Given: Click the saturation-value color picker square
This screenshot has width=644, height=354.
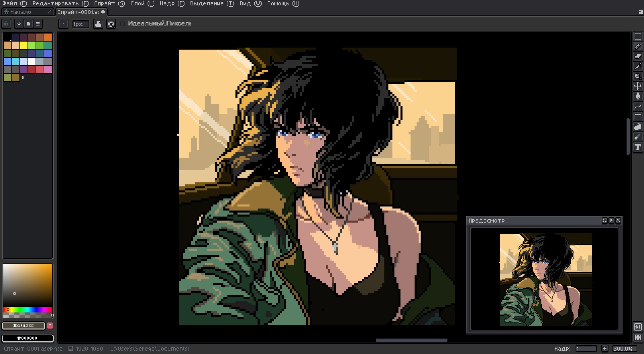Looking at the screenshot, I should click(x=28, y=285).
